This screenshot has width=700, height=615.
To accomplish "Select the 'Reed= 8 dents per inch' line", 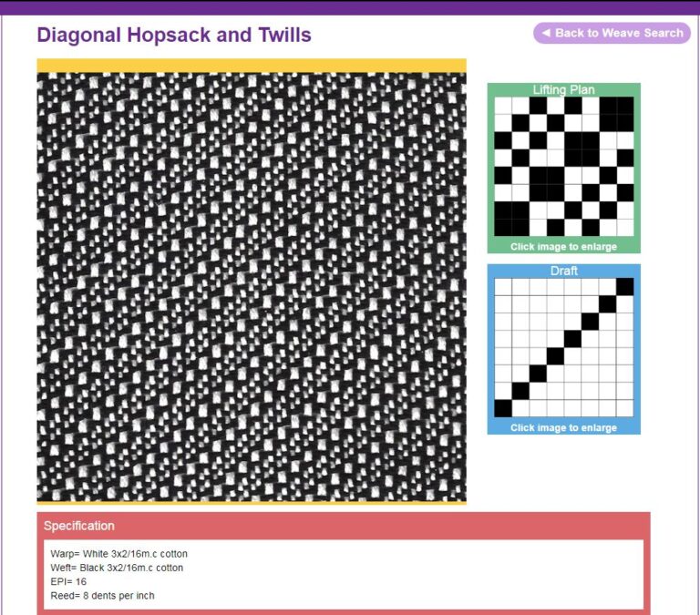I will [102, 595].
